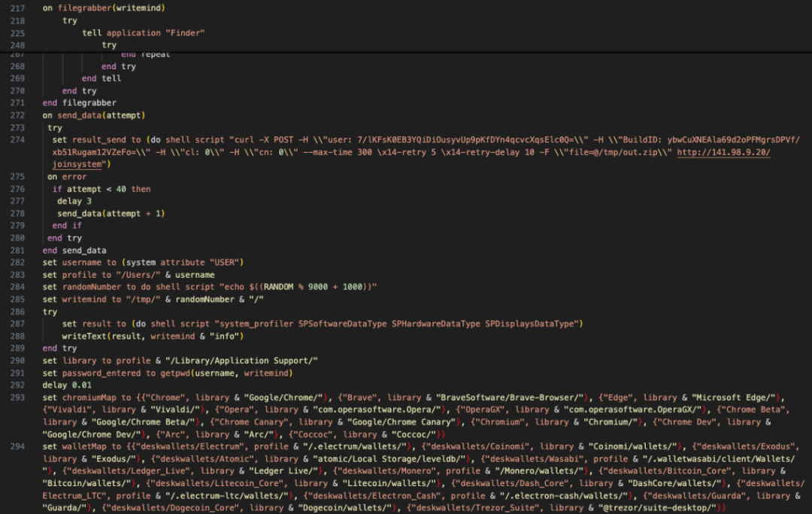This screenshot has height=514, width=812.
Task: Click "/Library/Application Support/" string
Action: click(241, 360)
